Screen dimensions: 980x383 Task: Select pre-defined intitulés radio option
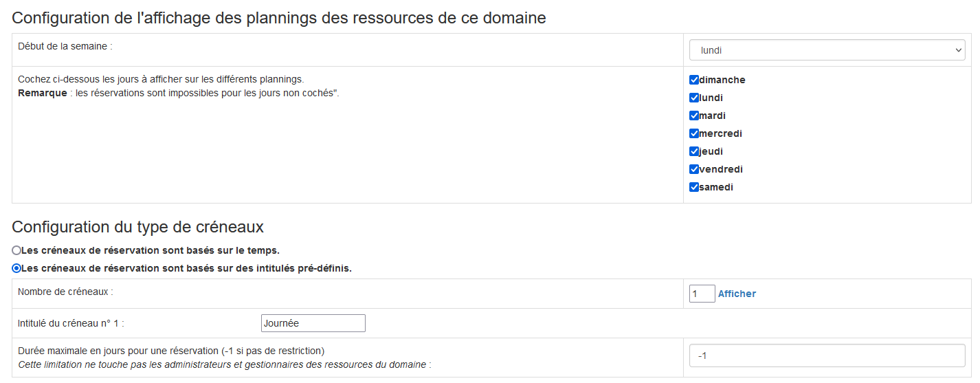[x=16, y=268]
